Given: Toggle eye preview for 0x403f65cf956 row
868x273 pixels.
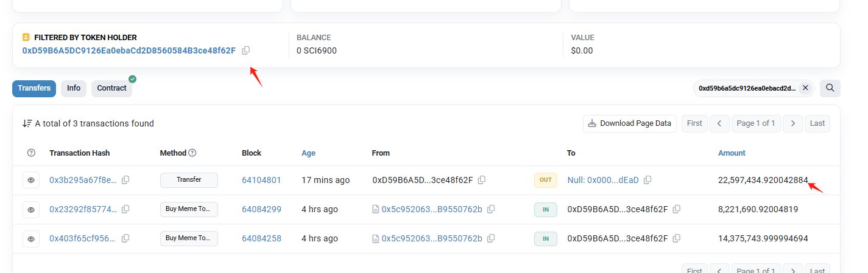Looking at the screenshot, I should coord(31,239).
